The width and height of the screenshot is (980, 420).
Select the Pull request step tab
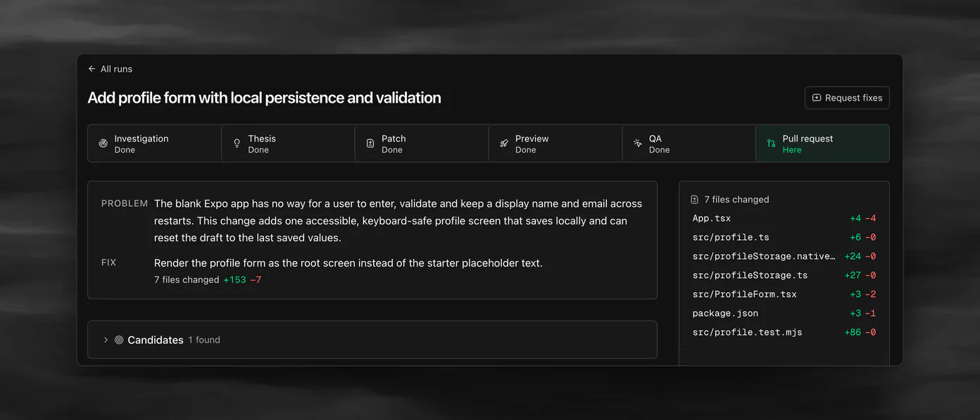click(x=822, y=144)
